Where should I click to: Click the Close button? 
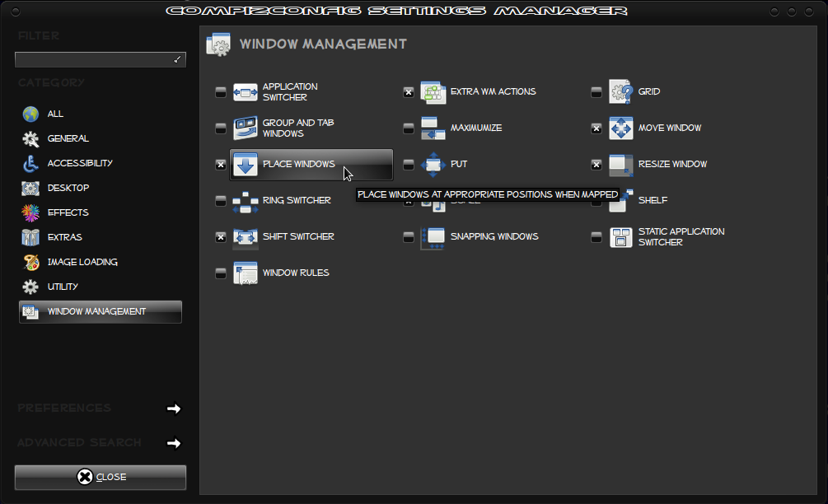[x=101, y=477]
